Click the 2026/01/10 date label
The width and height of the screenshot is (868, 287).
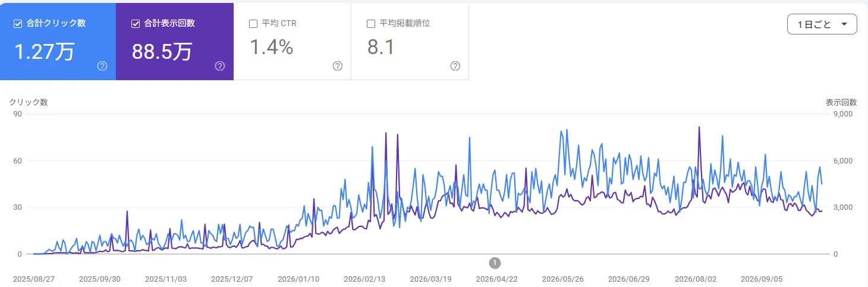click(298, 278)
